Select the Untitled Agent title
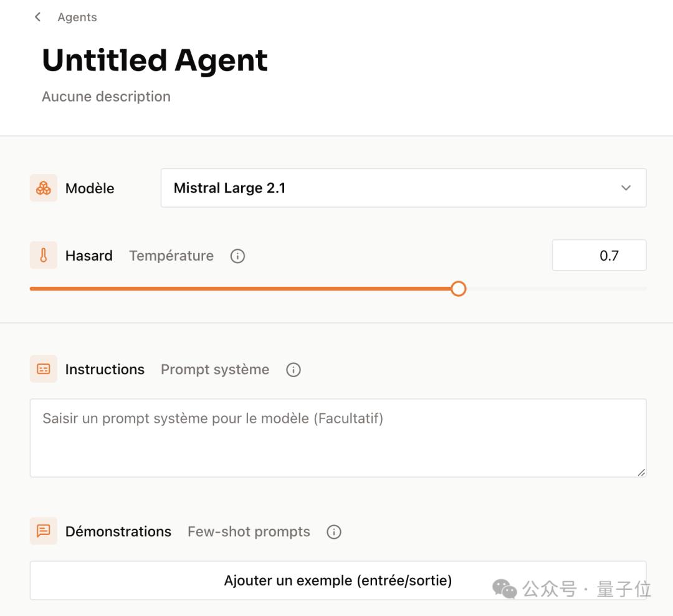Screen dimensions: 673x616 coord(154,59)
